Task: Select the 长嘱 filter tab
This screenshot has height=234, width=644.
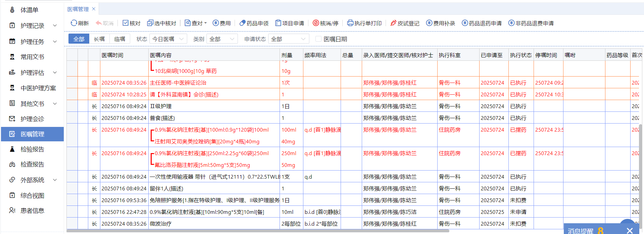Action: click(99, 39)
